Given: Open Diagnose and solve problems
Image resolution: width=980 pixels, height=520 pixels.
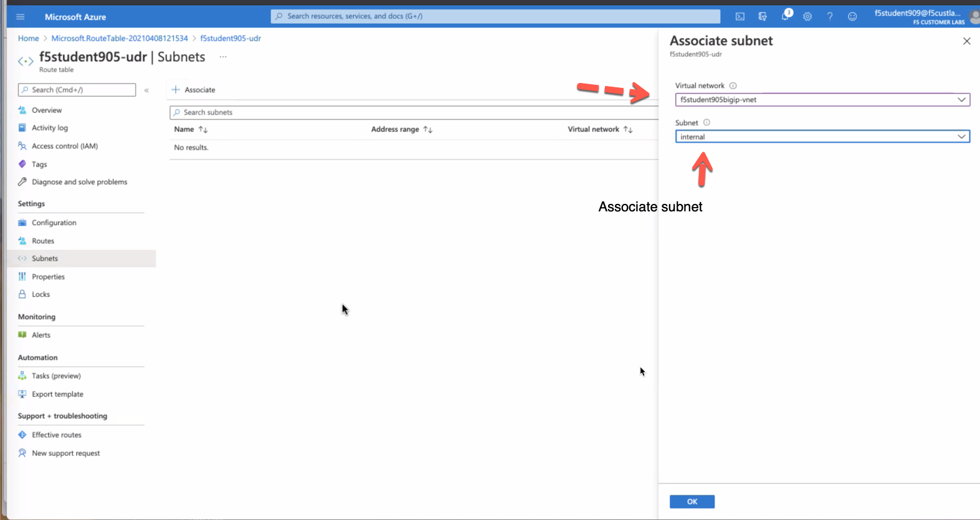Looking at the screenshot, I should [x=79, y=182].
